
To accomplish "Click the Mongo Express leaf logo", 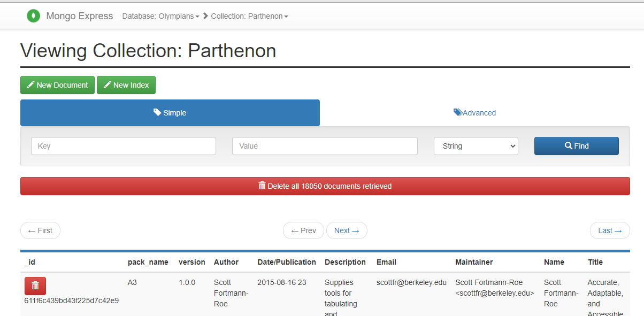I will tap(34, 16).
